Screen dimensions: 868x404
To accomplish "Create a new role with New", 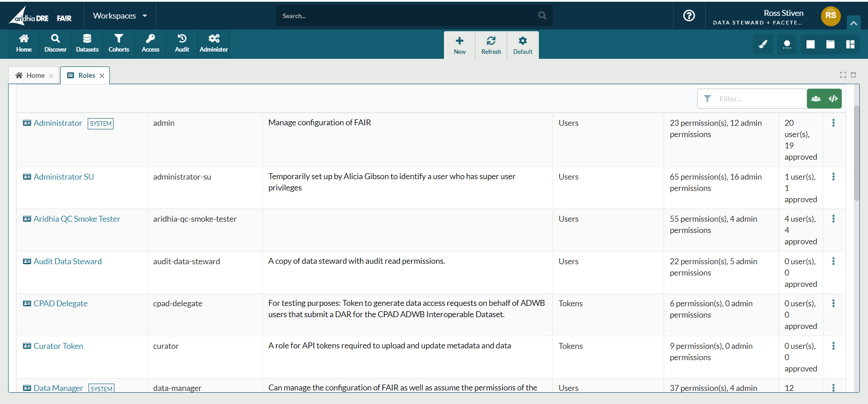I will click(x=459, y=45).
